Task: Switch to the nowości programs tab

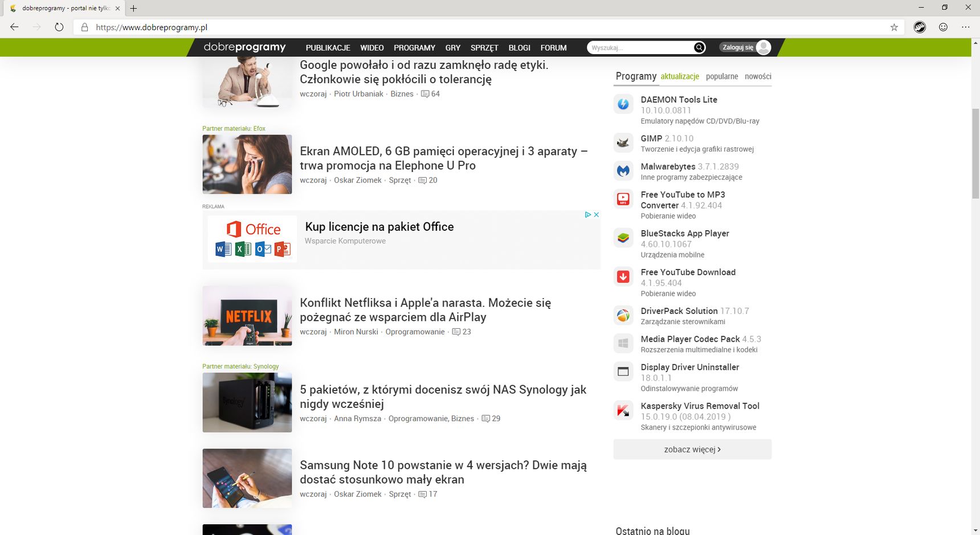Action: 758,76
